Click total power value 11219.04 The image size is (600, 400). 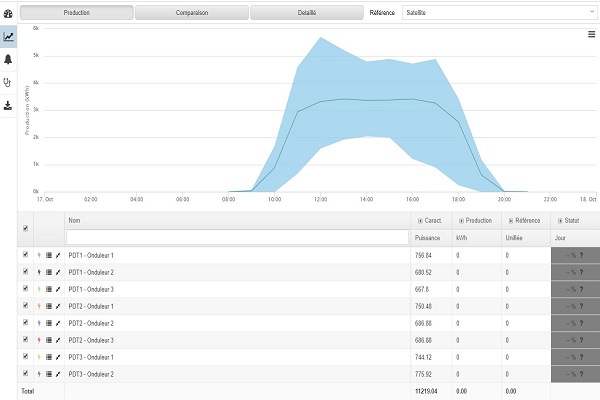coord(426,391)
